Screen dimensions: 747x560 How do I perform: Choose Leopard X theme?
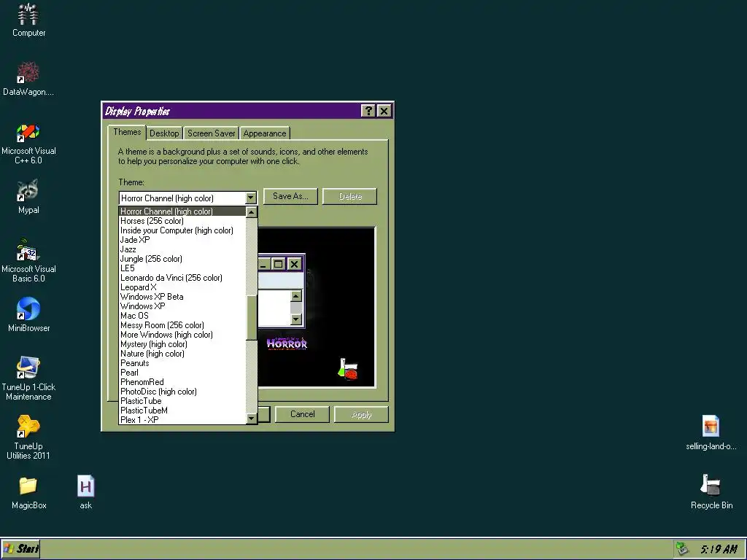click(x=182, y=287)
